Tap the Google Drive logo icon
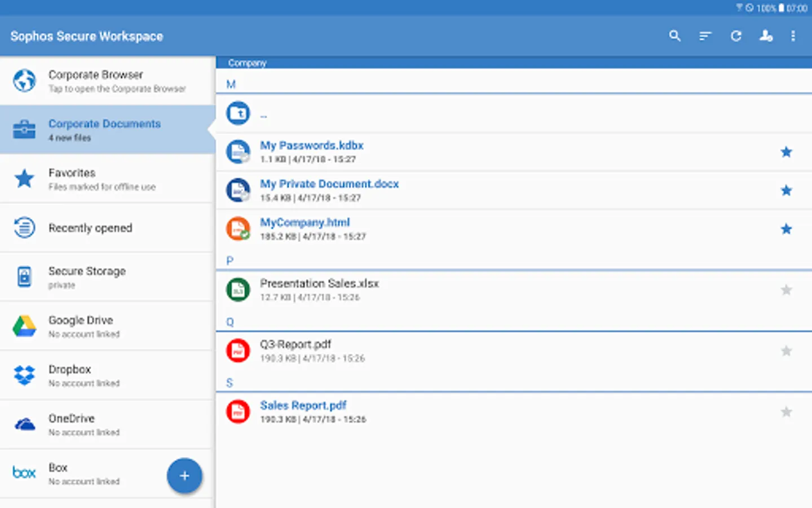Image resolution: width=812 pixels, height=508 pixels. tap(24, 326)
